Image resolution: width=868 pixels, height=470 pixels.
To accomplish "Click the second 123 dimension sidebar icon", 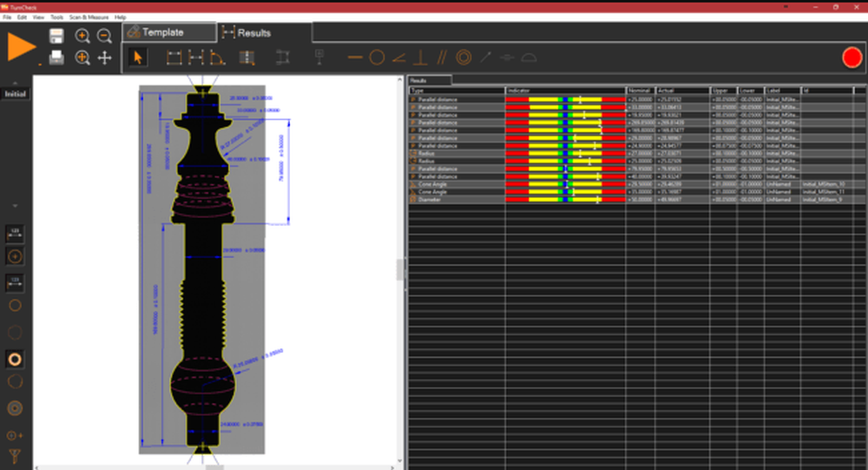I will coord(15,282).
